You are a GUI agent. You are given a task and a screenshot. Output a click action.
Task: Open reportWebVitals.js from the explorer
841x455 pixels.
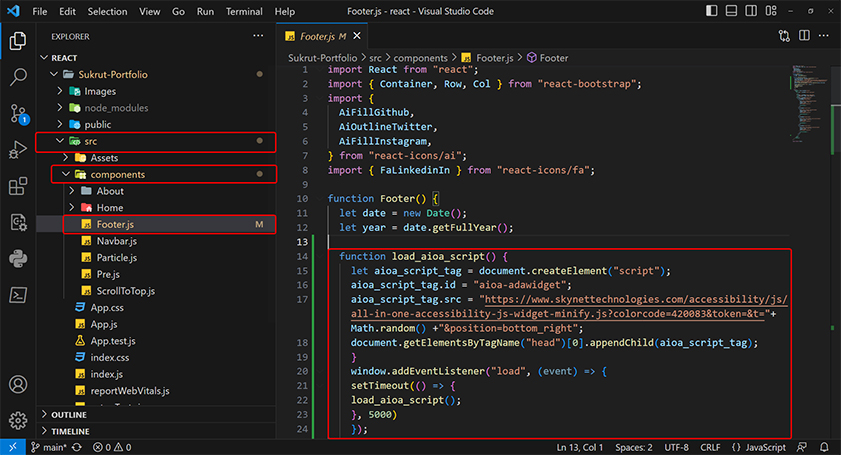point(156,391)
